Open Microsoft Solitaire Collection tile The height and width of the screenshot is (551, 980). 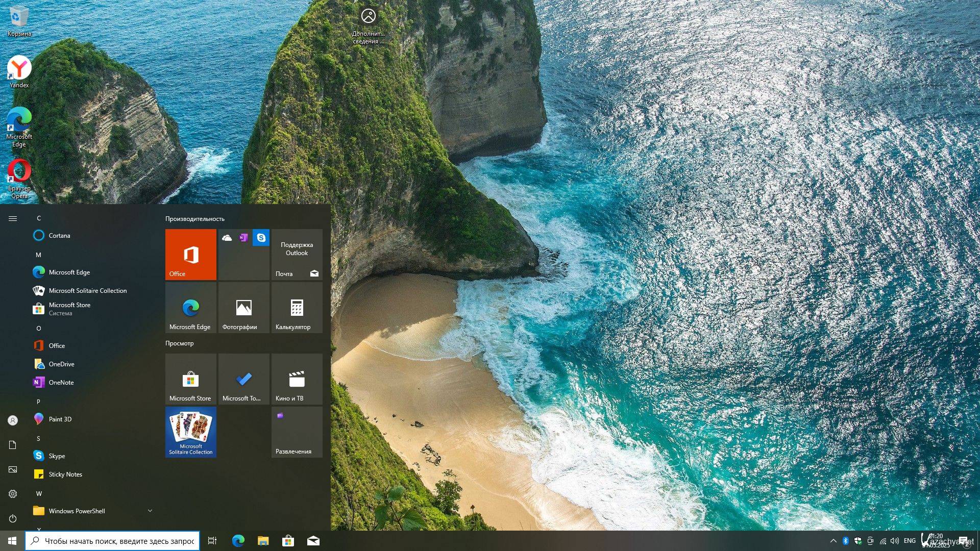click(x=190, y=432)
